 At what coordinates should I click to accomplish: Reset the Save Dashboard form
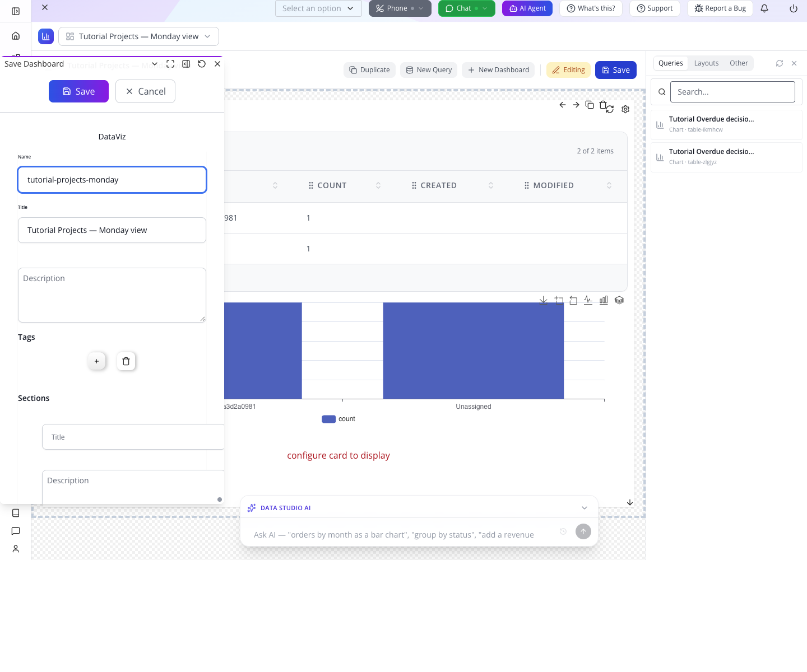click(202, 64)
